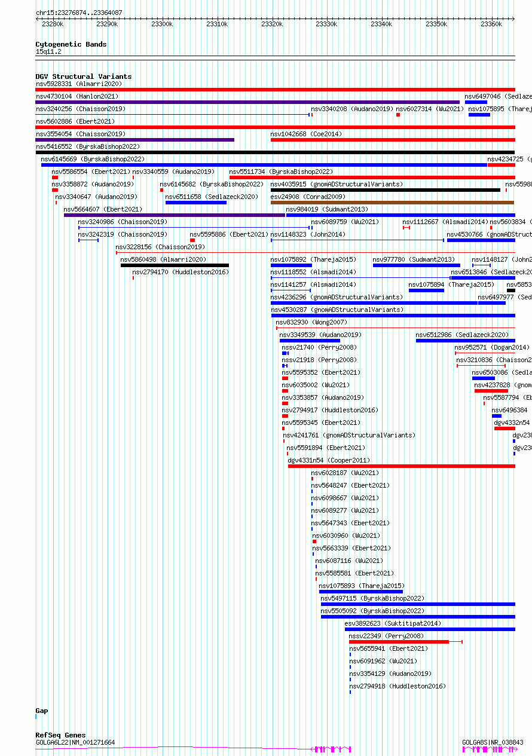Open gene GOLGA8S|NR_038843 label
The image size is (532, 756).
tap(493, 742)
